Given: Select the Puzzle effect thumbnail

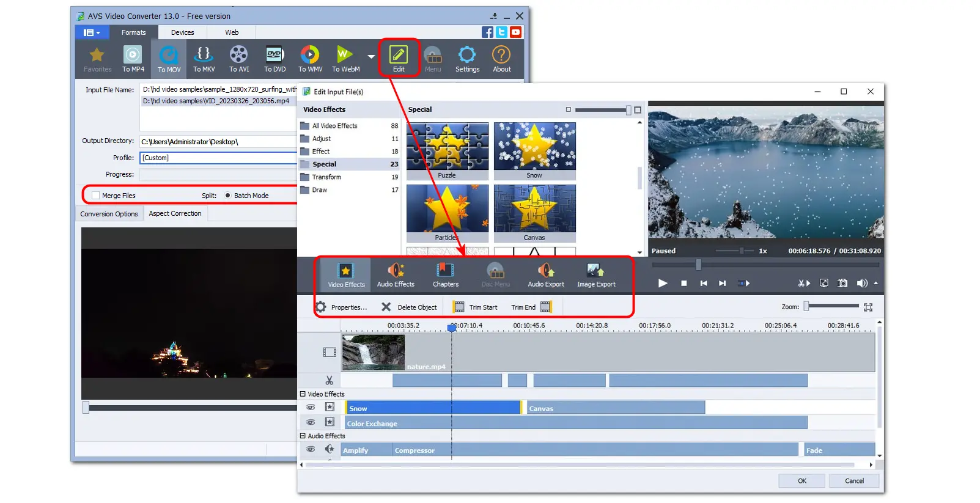Looking at the screenshot, I should coord(448,151).
